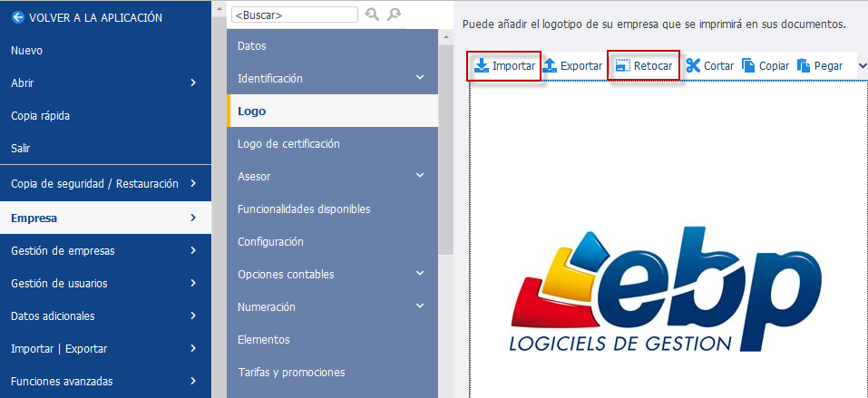Click the Cortar scissors icon
The image size is (868, 398).
click(x=693, y=66)
